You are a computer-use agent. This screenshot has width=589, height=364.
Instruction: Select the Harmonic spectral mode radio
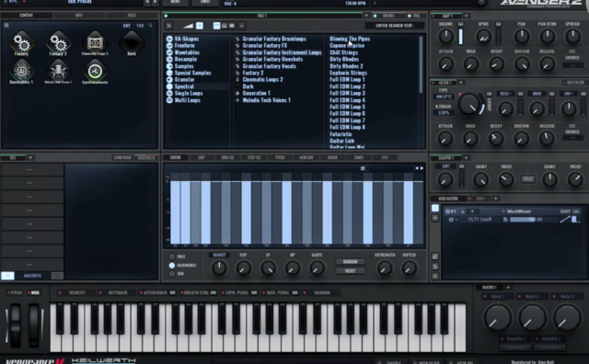[172, 266]
